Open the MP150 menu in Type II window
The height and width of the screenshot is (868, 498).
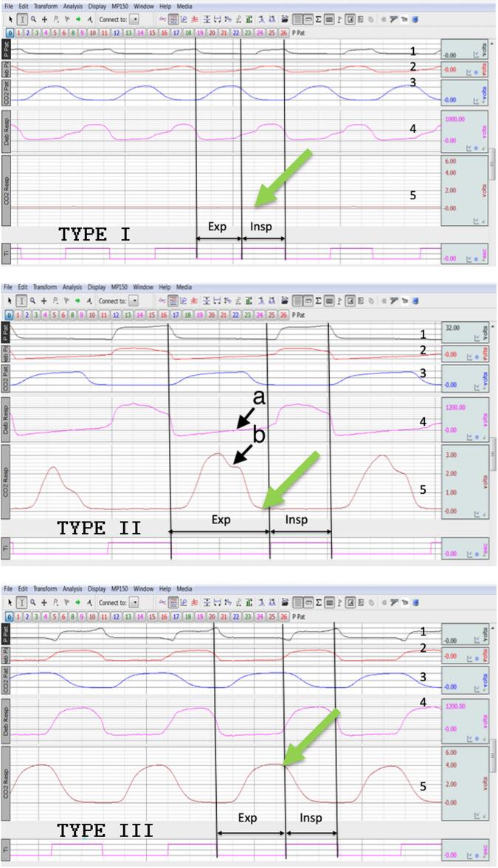tap(121, 287)
